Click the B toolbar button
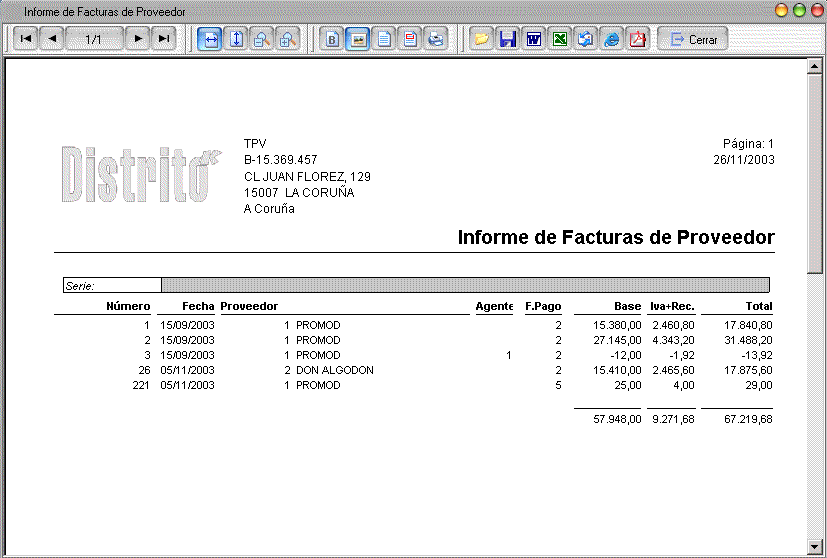 (333, 39)
